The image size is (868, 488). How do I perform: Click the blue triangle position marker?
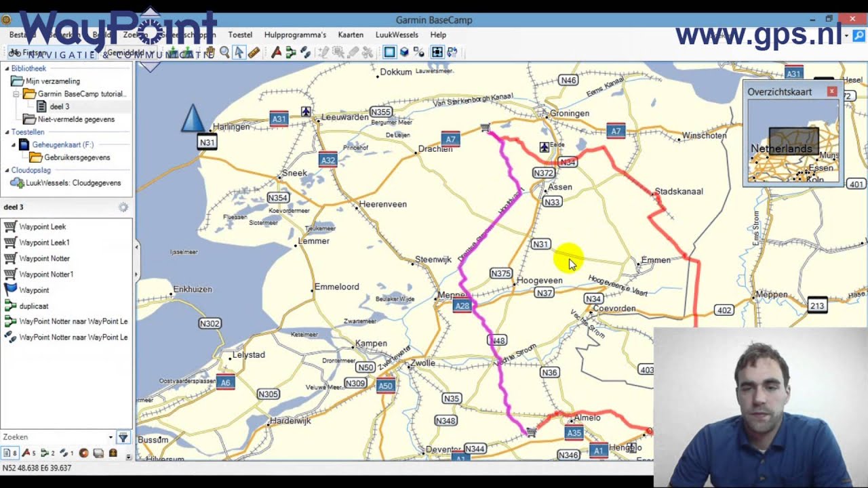point(193,118)
